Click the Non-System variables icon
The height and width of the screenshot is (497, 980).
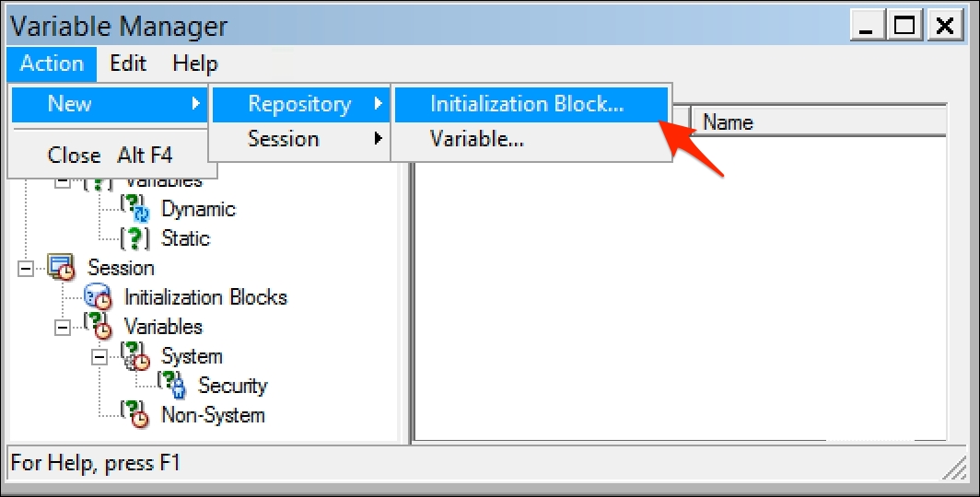[135, 414]
